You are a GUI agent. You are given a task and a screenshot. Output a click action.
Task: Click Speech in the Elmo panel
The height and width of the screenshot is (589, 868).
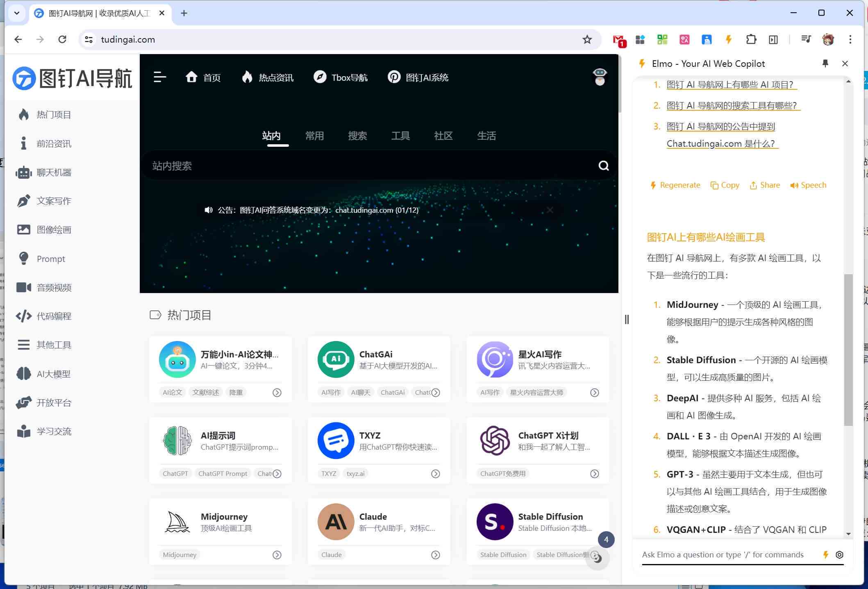tap(808, 185)
